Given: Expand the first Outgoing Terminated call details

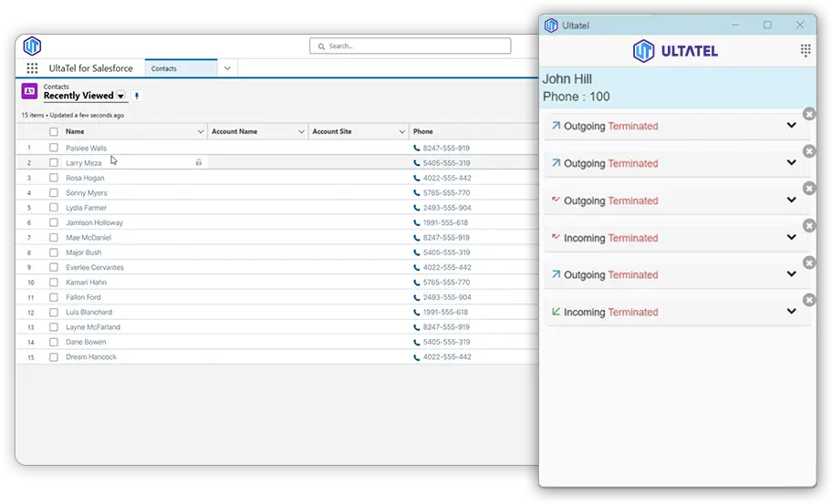Looking at the screenshot, I should pos(791,126).
